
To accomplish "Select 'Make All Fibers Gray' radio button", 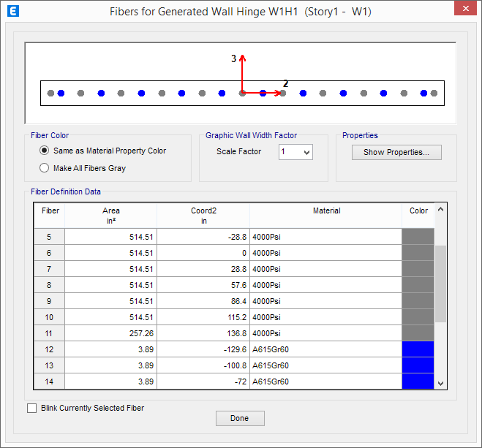I will pos(45,168).
